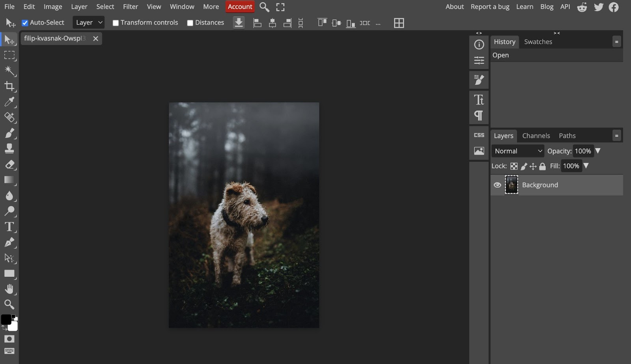This screenshot has height=364, width=631.
Task: Open the Layer selection mode dropdown
Action: point(88,22)
